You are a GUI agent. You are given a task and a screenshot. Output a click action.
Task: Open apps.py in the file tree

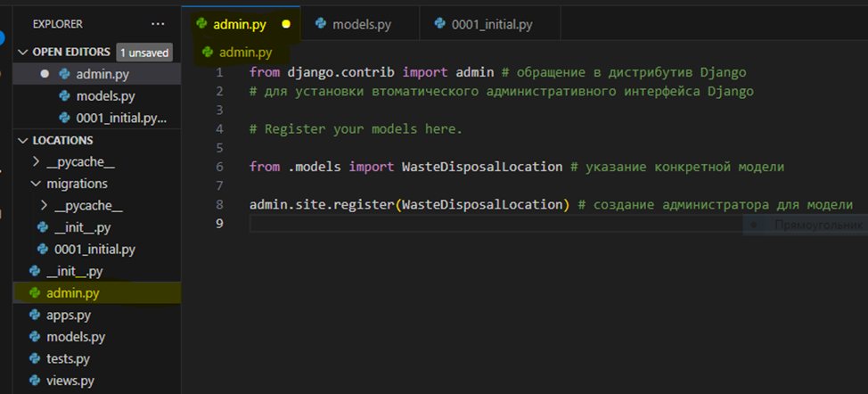pos(69,316)
